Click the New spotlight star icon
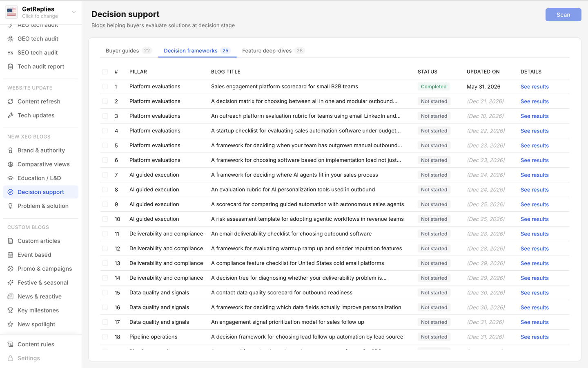Screen dimensions: 588x368 click(11, 324)
